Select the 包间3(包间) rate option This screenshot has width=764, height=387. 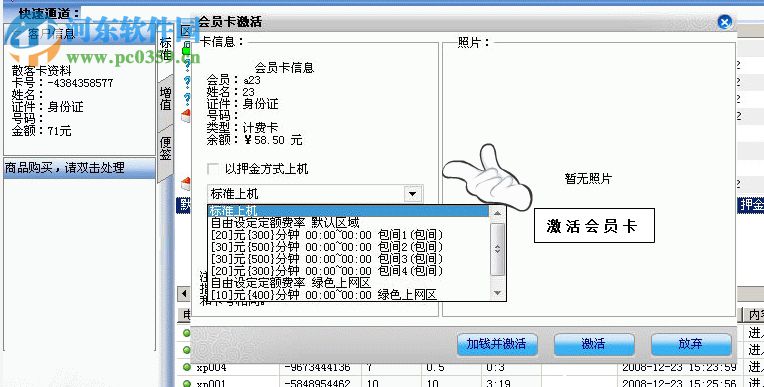coord(348,259)
